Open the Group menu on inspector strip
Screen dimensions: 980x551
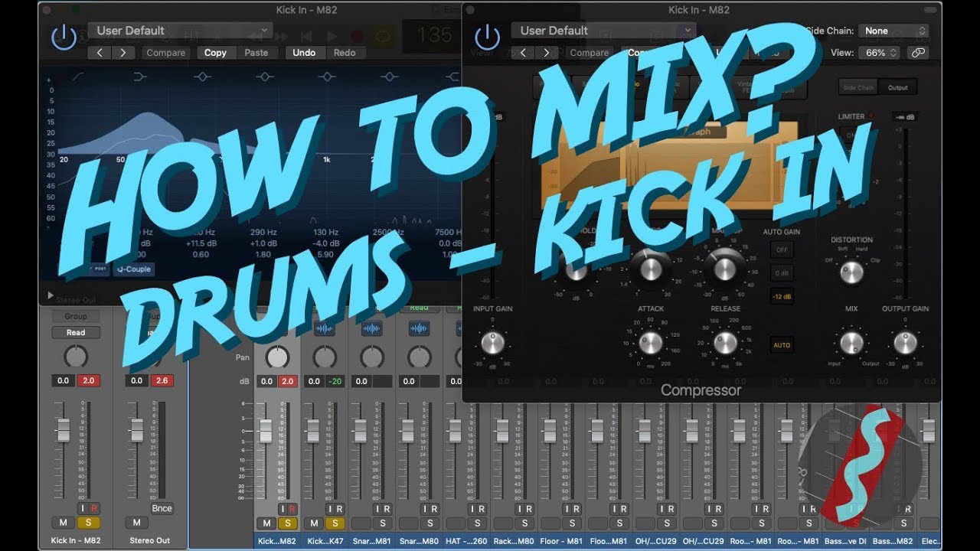point(76,316)
